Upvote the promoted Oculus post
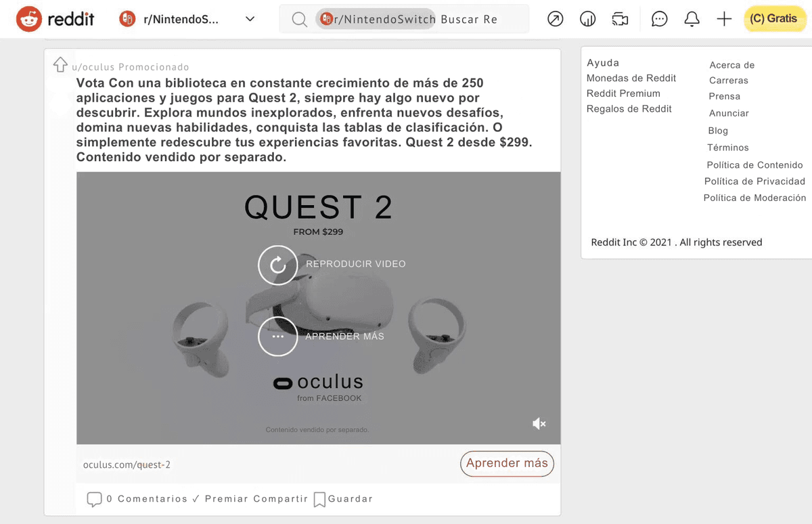The height and width of the screenshot is (524, 812). coord(61,66)
